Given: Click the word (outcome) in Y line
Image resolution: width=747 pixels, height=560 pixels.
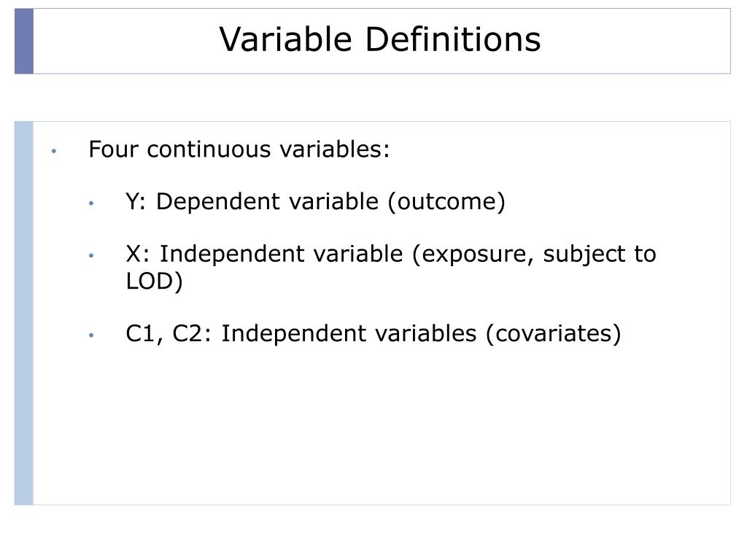Looking at the screenshot, I should click(446, 203).
